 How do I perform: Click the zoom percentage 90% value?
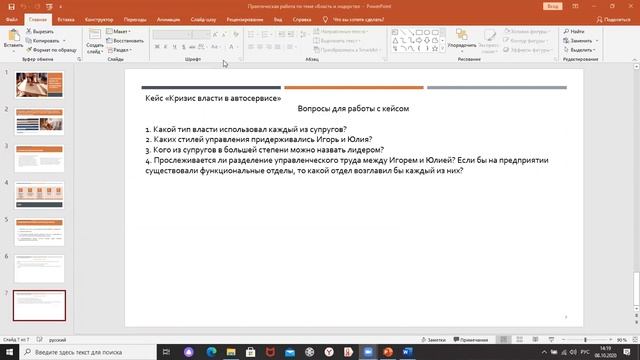(622, 340)
